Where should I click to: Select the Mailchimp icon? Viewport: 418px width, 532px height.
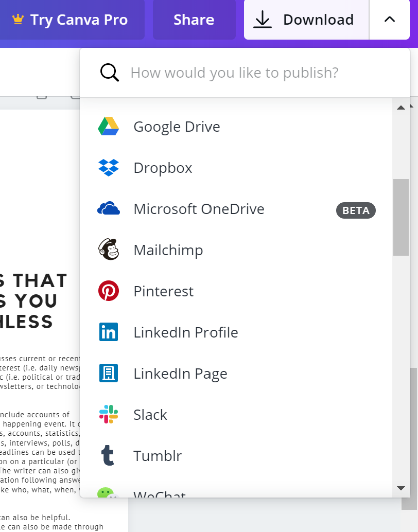(109, 250)
